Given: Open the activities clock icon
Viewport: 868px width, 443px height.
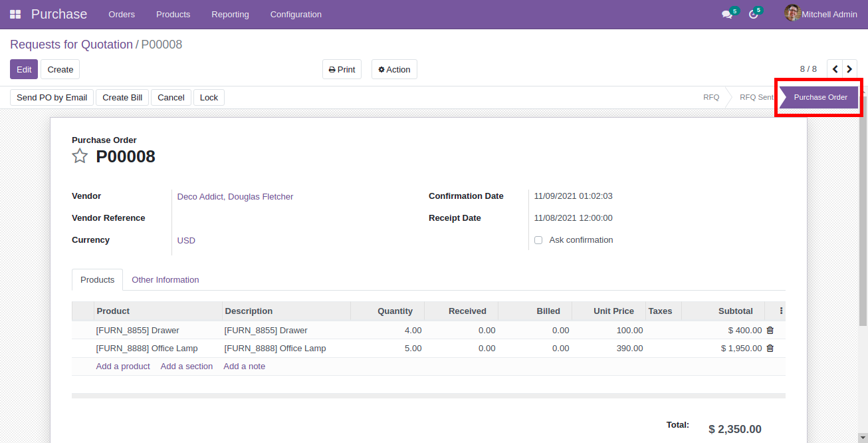Looking at the screenshot, I should pyautogui.click(x=753, y=14).
